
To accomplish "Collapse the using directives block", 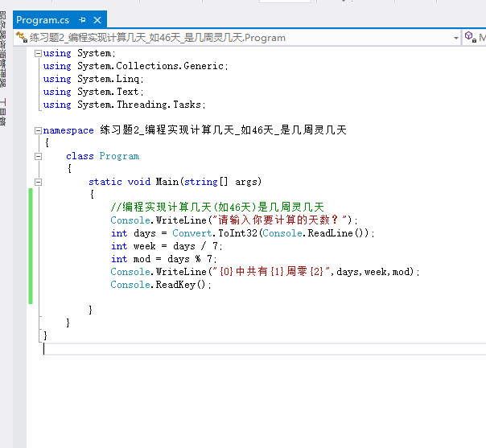I will tap(38, 53).
